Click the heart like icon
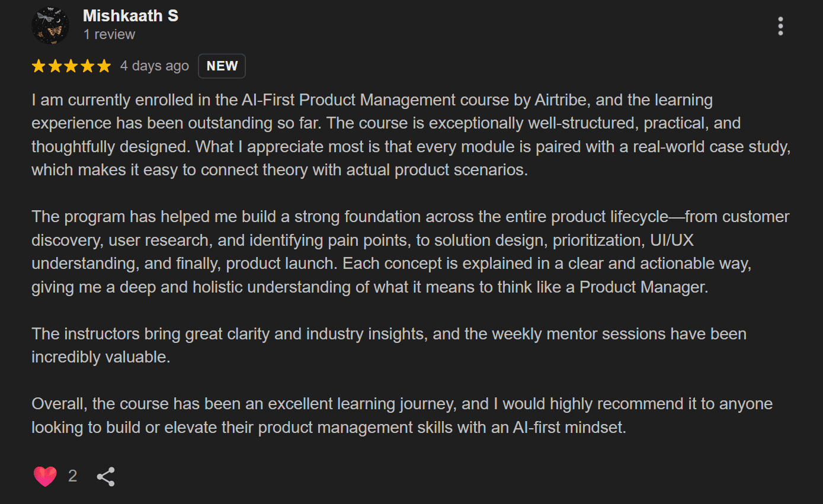The height and width of the screenshot is (504, 823). [45, 476]
